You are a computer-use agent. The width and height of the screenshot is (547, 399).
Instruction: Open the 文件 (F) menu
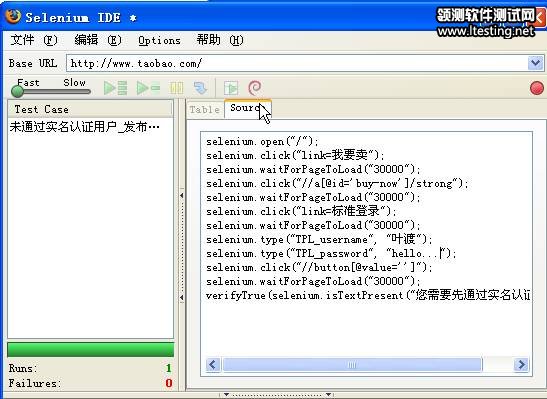coord(34,40)
